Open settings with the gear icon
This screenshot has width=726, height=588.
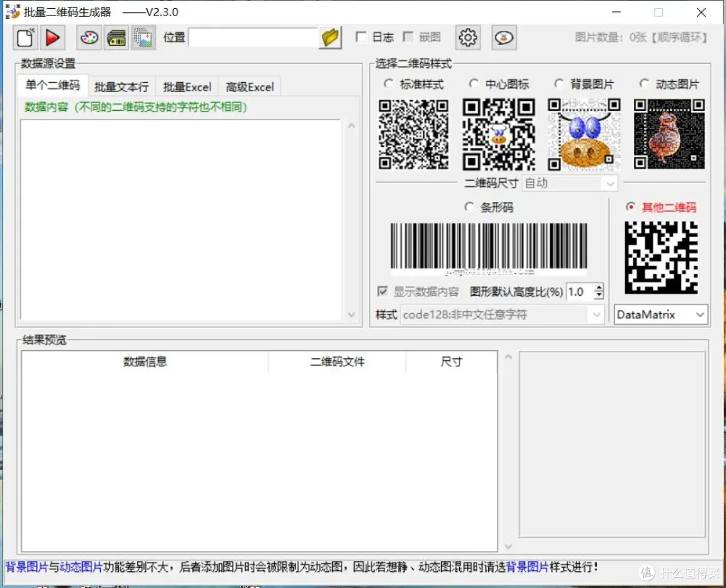click(x=468, y=38)
